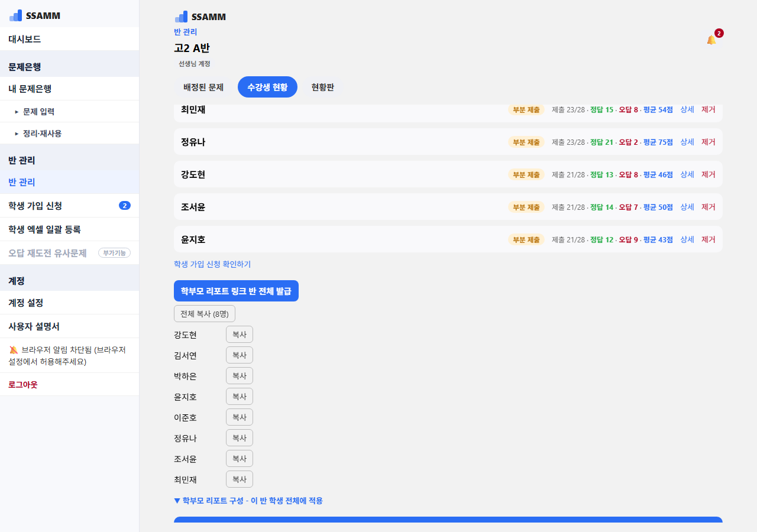Click the 고2 A반 class title

pos(192,48)
